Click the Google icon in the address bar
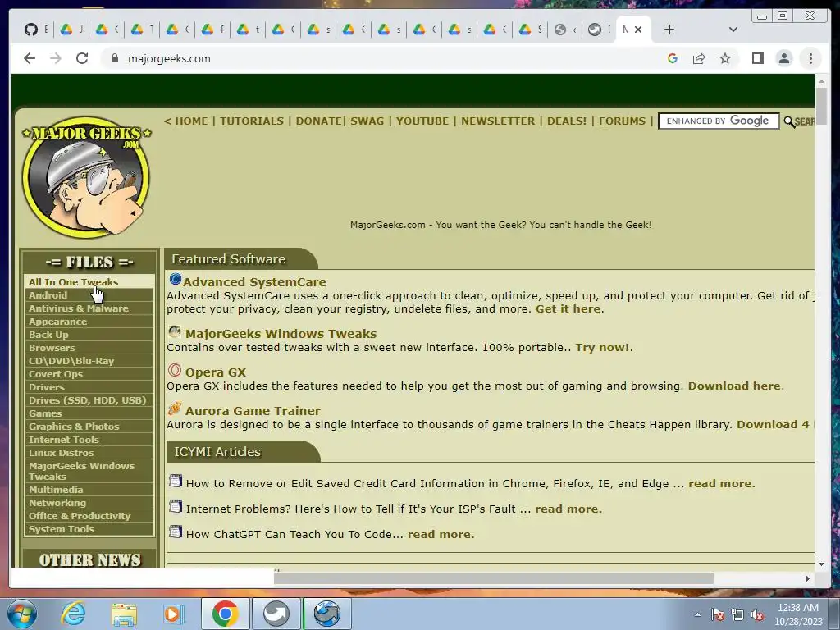Viewport: 840px width, 630px height. click(x=673, y=58)
